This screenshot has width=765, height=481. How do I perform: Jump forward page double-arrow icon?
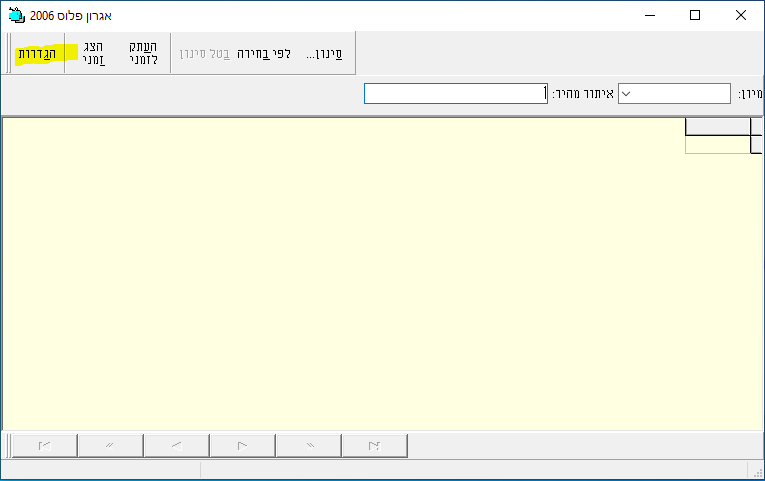coord(308,446)
